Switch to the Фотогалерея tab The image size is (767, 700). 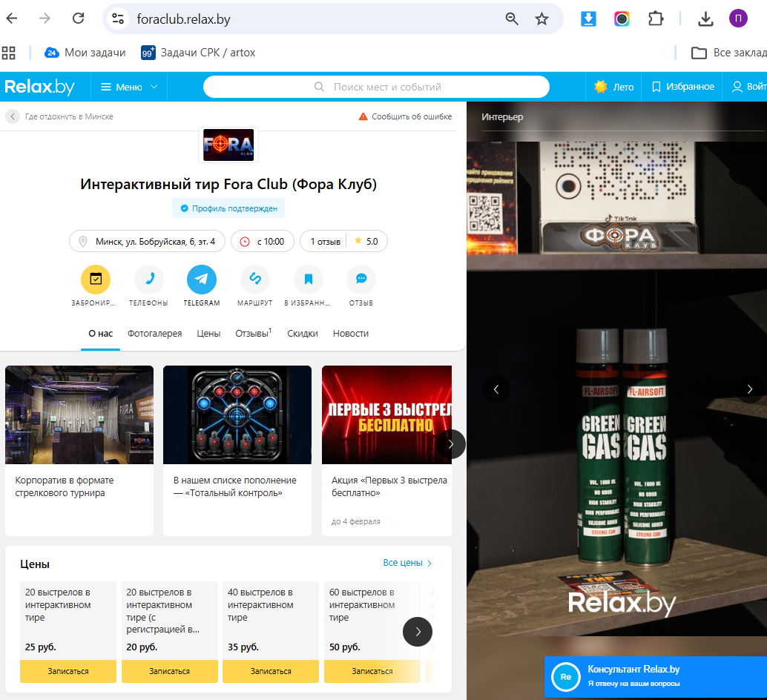(x=154, y=334)
